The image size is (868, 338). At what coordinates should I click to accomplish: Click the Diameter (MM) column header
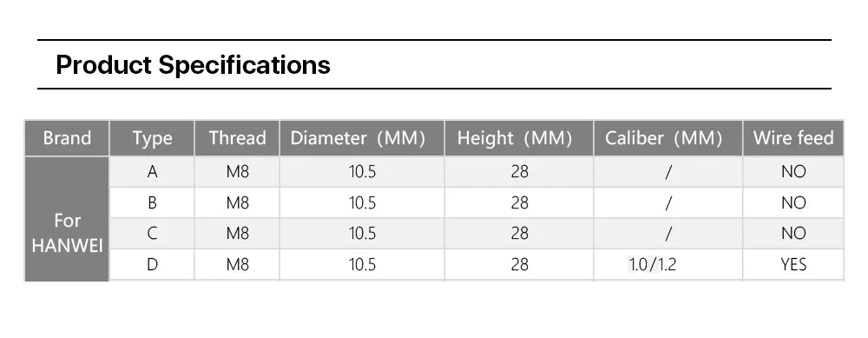(x=362, y=138)
